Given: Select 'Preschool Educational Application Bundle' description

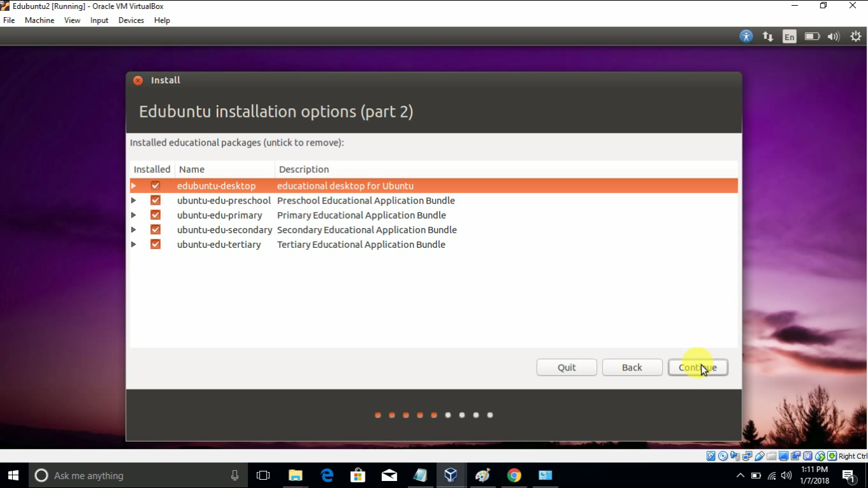Looking at the screenshot, I should tap(366, 200).
